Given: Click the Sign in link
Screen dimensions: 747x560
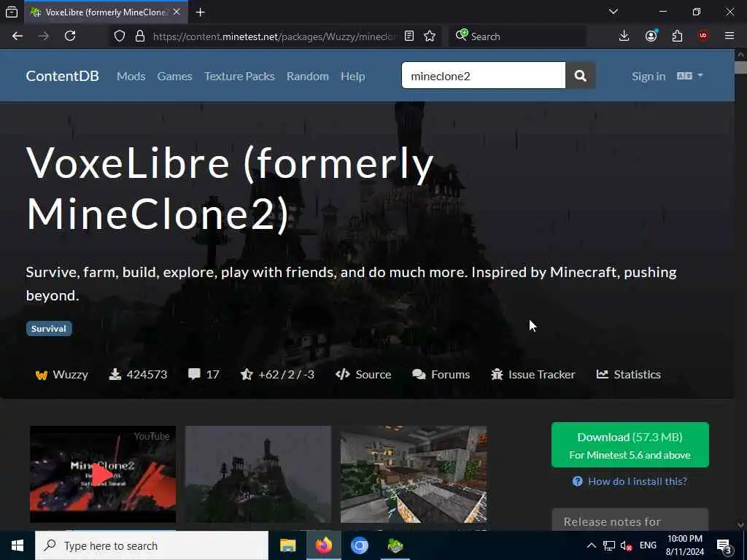Looking at the screenshot, I should coord(649,76).
